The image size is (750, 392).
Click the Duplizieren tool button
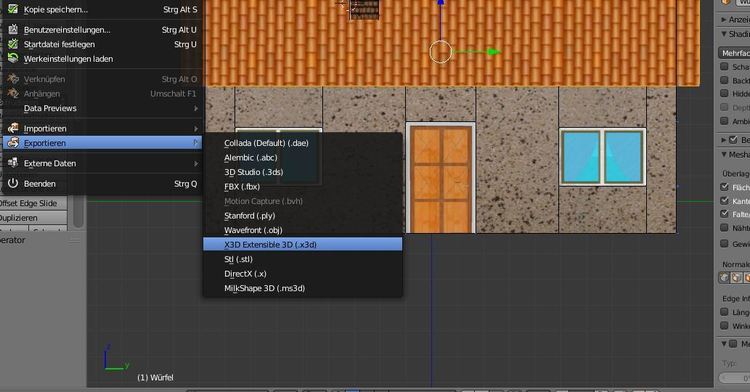click(33, 218)
